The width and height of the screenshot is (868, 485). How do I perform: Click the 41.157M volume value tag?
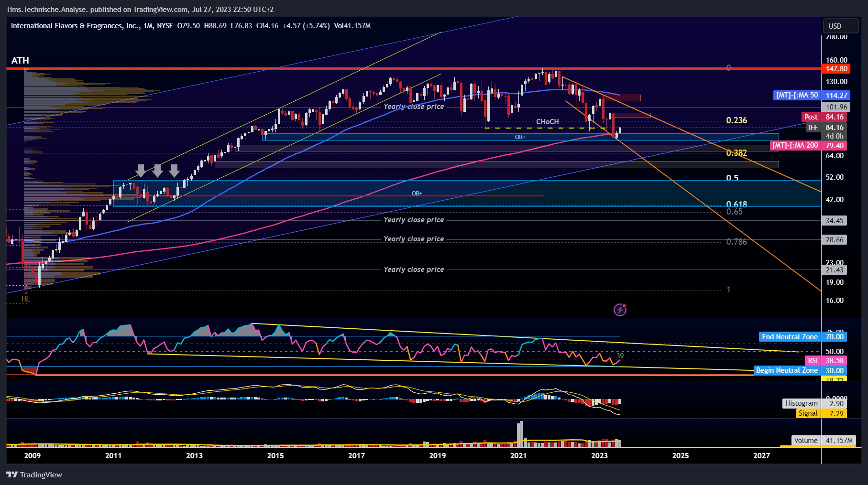coord(839,441)
